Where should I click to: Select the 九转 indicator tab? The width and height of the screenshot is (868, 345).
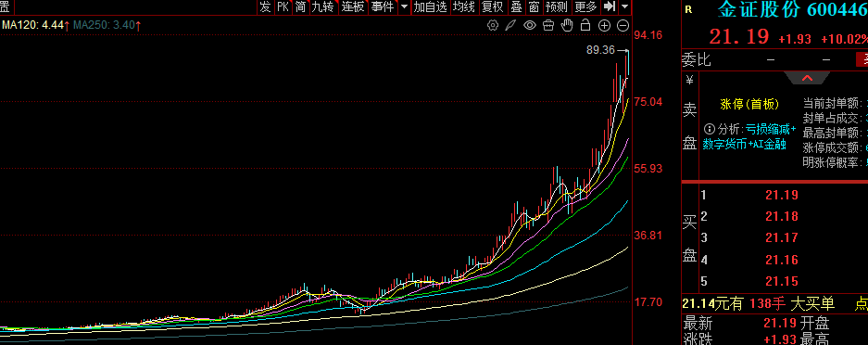pyautogui.click(x=322, y=6)
